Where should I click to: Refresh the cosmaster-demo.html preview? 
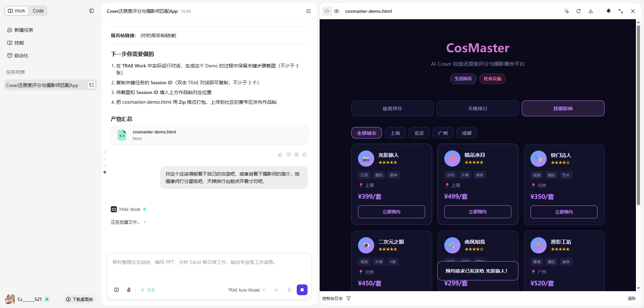579,11
